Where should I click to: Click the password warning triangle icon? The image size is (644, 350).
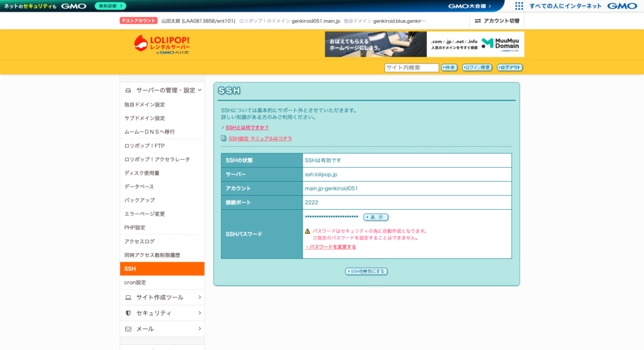coord(308,231)
